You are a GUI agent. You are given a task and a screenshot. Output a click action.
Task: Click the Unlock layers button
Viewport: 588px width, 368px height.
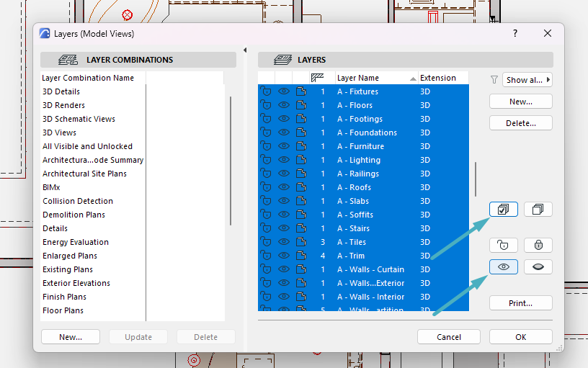point(504,246)
